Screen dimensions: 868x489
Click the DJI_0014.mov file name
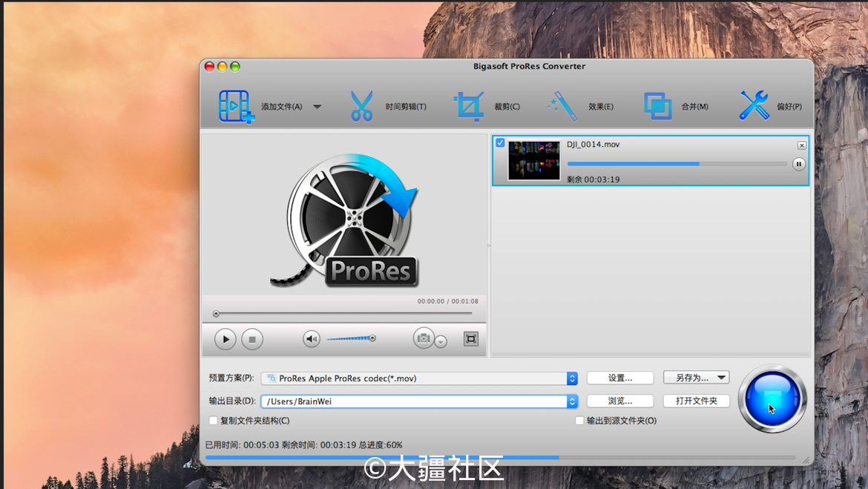click(x=593, y=145)
